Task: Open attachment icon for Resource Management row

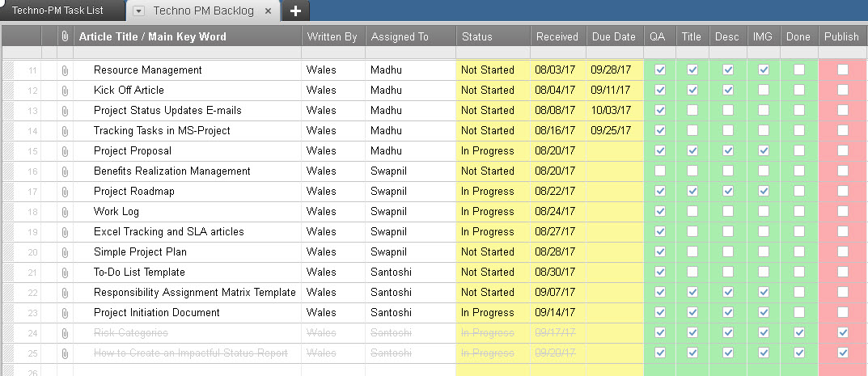Action: tap(65, 70)
